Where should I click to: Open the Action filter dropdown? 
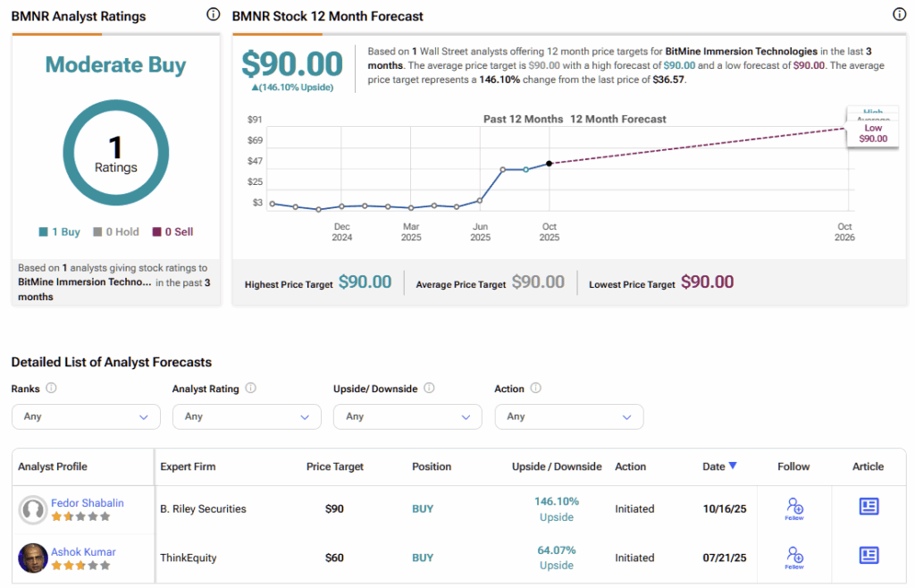click(x=568, y=416)
